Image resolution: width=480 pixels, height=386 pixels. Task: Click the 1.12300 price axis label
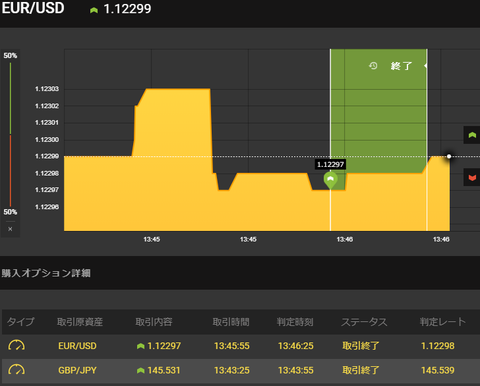[47, 140]
